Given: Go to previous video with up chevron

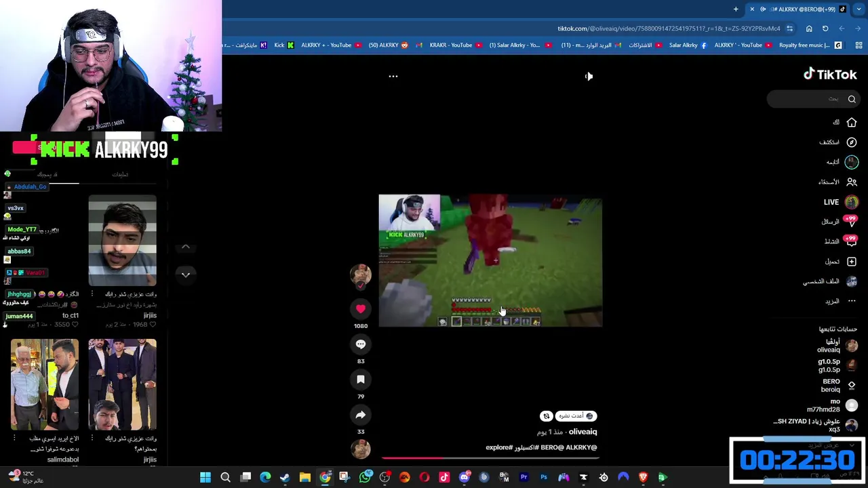Looking at the screenshot, I should 186,247.
